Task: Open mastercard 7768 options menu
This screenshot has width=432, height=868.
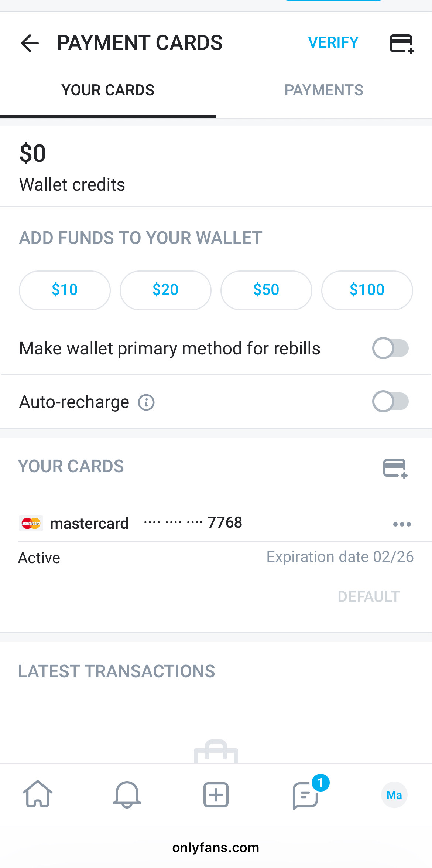Action: 402,524
